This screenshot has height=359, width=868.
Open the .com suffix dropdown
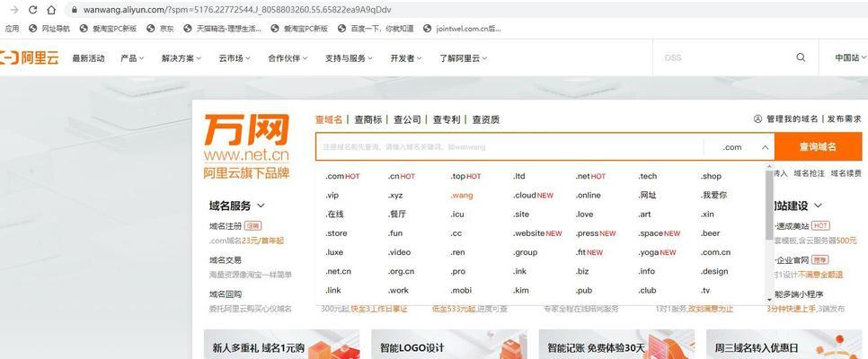739,147
